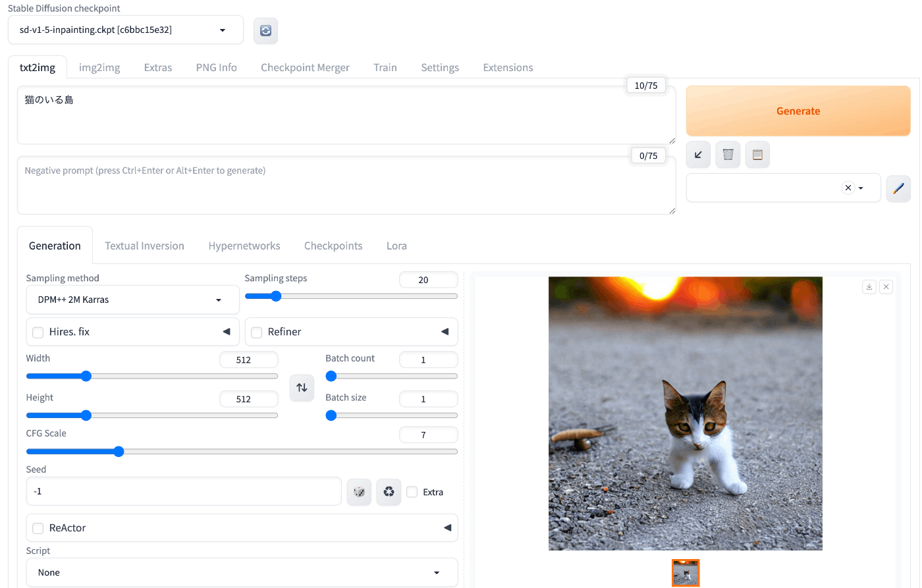Viewport: 922px width, 588px height.
Task: Click the Width number field
Action: pos(249,360)
